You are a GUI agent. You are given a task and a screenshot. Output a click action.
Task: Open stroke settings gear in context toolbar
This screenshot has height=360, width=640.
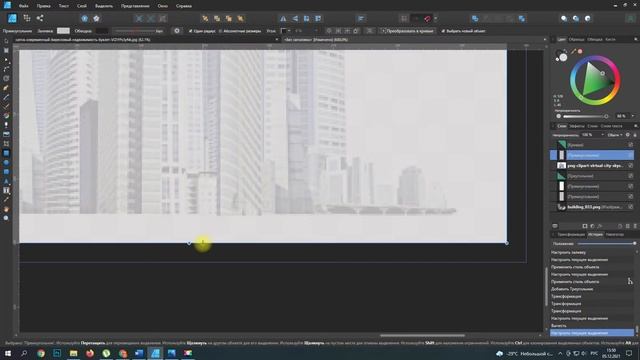177,31
